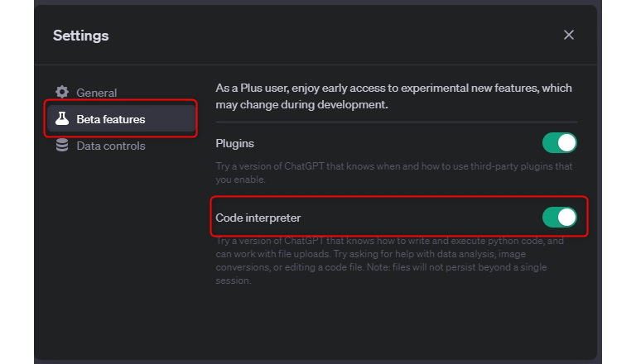Viewport: 636px width, 364px height.
Task: Close the Settings dialog with X
Action: point(569,35)
